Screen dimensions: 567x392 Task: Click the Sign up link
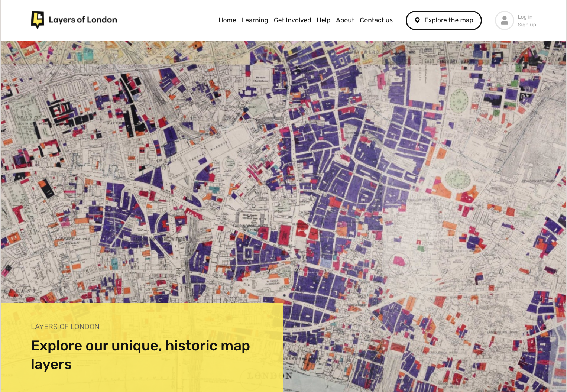click(527, 25)
